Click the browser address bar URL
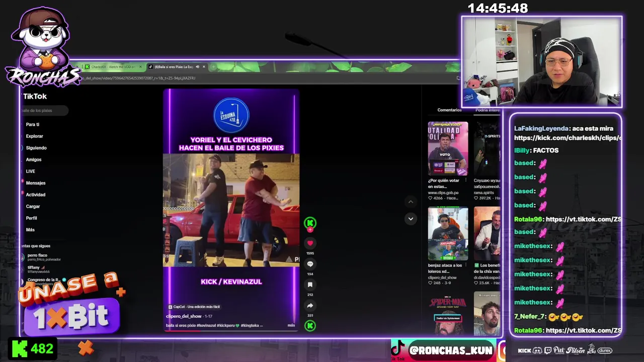This screenshot has width=644, height=362. pyautogui.click(x=138, y=78)
